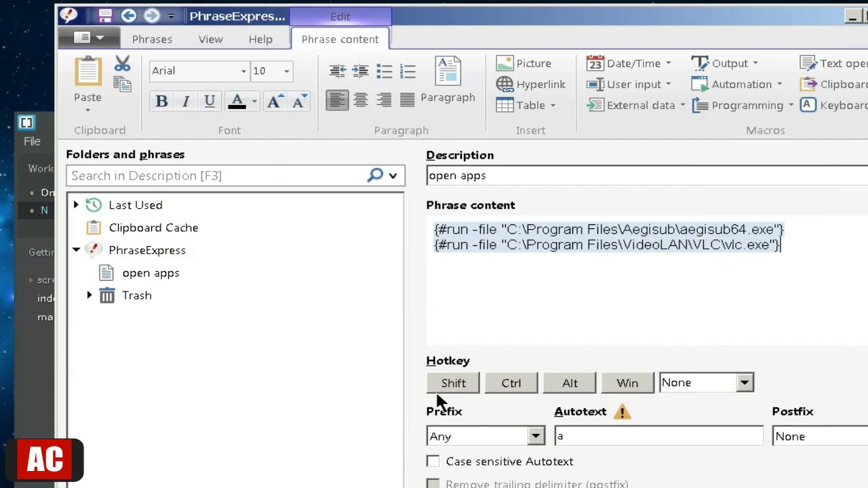
Task: Increase font size with A-up icon
Action: (x=274, y=102)
